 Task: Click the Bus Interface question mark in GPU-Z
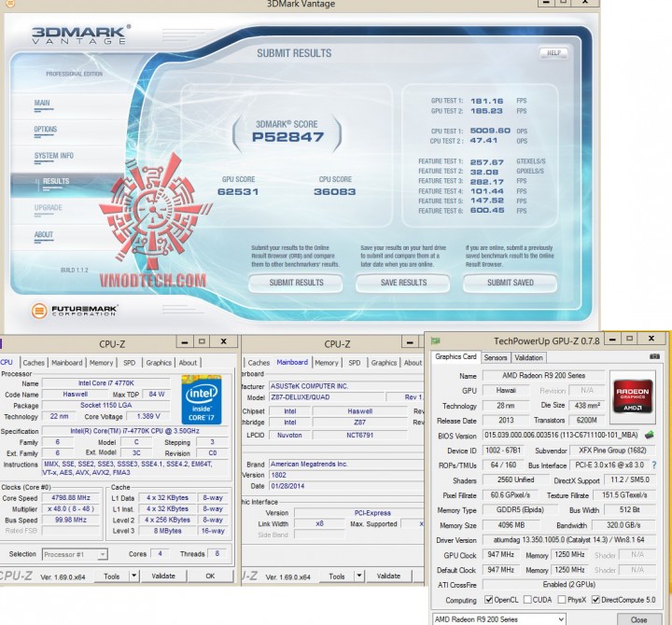pyautogui.click(x=654, y=465)
